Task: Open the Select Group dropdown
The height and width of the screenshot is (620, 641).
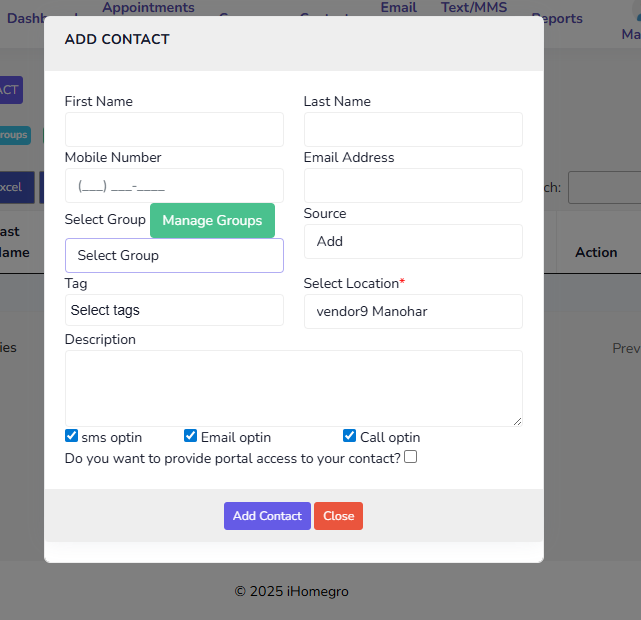Action: [174, 255]
